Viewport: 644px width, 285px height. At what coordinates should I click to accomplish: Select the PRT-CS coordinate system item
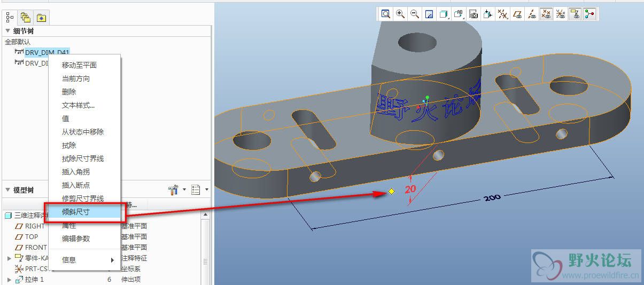tap(32, 268)
